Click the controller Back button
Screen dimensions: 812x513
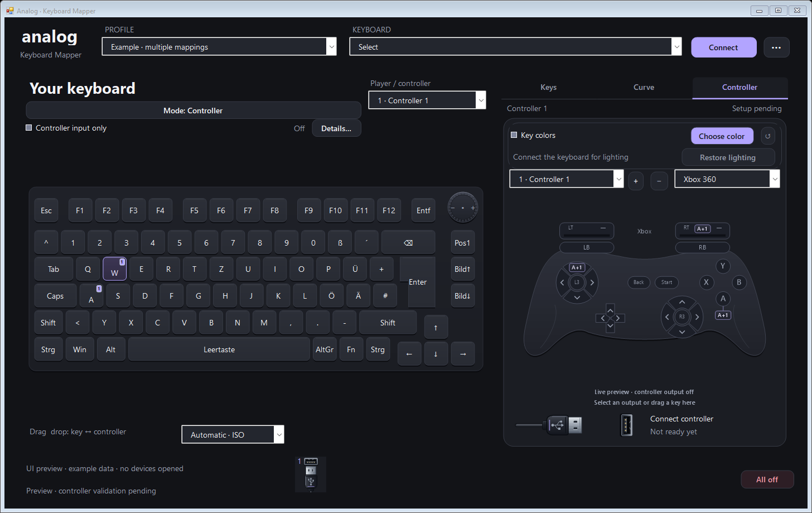click(639, 282)
